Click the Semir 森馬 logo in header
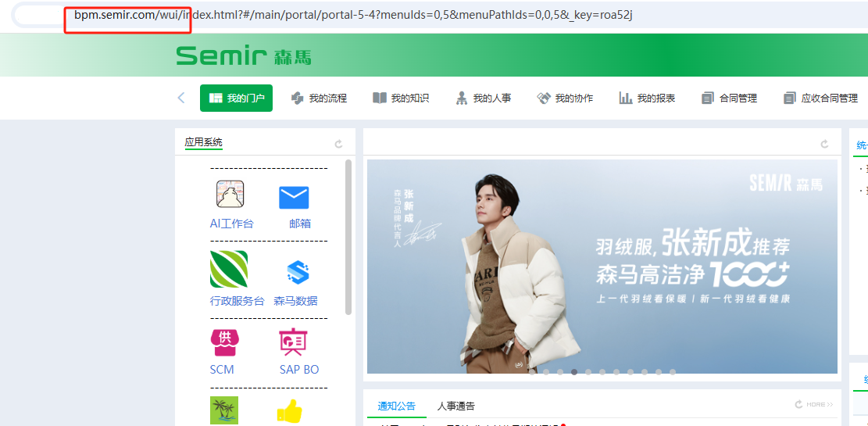 [x=244, y=55]
